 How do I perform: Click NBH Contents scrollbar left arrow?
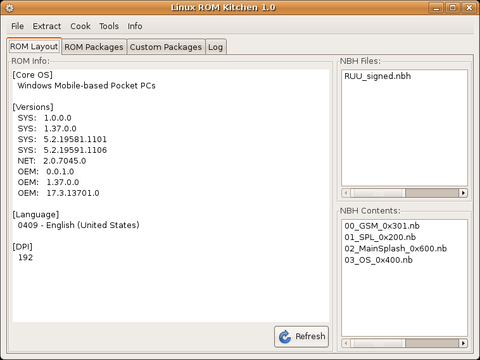point(346,343)
